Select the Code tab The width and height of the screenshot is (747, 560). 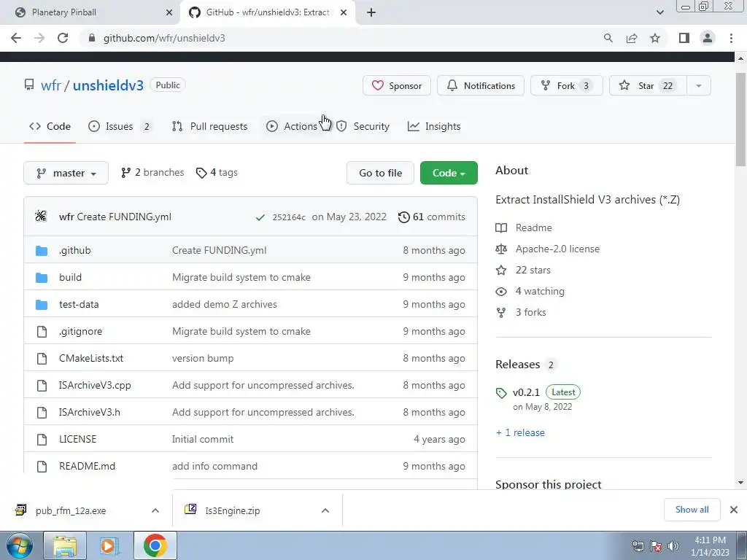(x=50, y=126)
